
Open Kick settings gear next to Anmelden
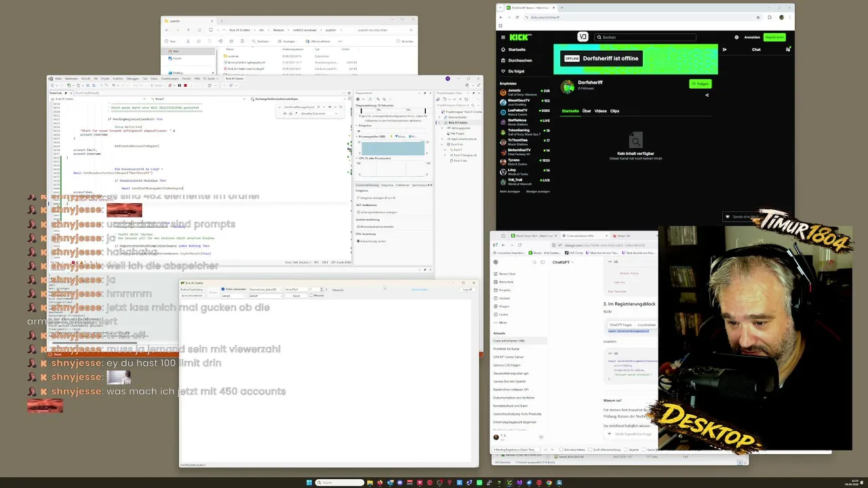(x=736, y=37)
